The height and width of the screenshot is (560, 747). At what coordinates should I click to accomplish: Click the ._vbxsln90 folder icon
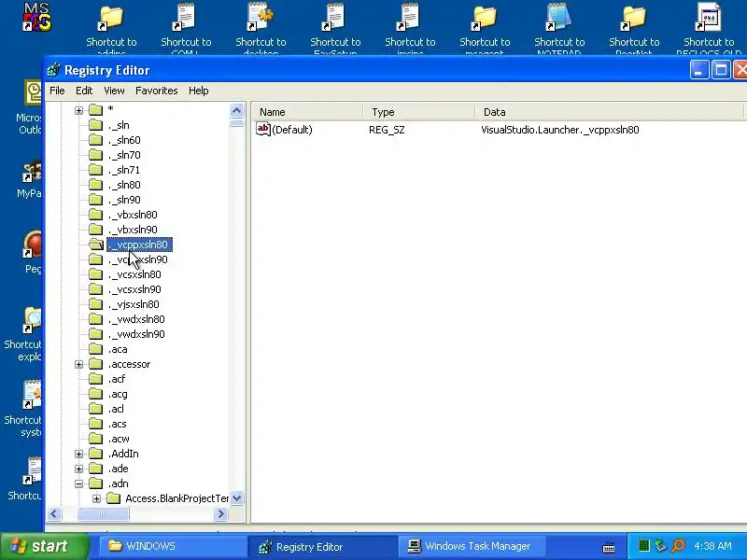pyautogui.click(x=96, y=229)
